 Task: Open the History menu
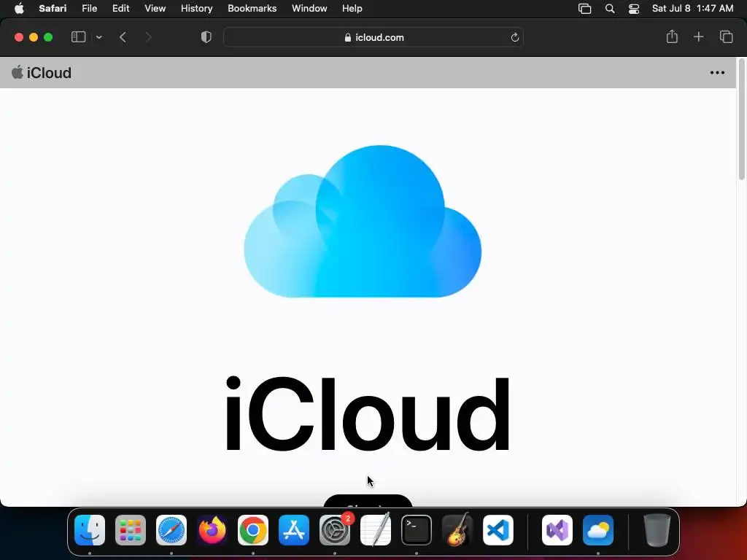196,9
